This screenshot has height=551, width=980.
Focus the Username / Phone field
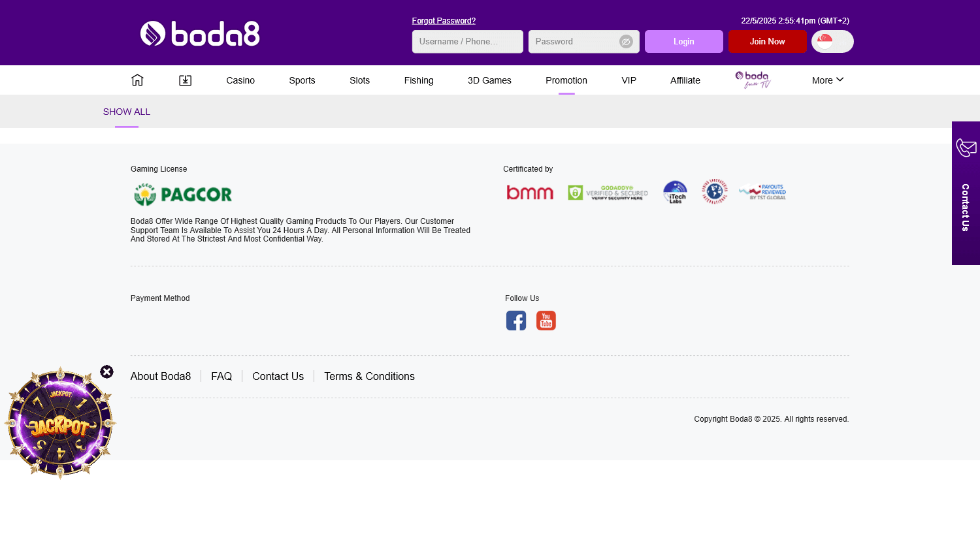tap(468, 41)
